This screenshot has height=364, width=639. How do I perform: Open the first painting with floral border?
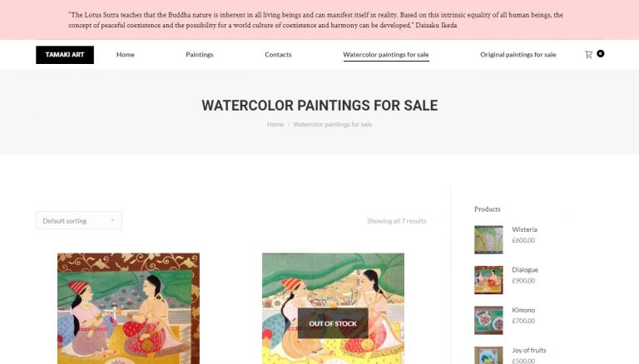coord(128,308)
